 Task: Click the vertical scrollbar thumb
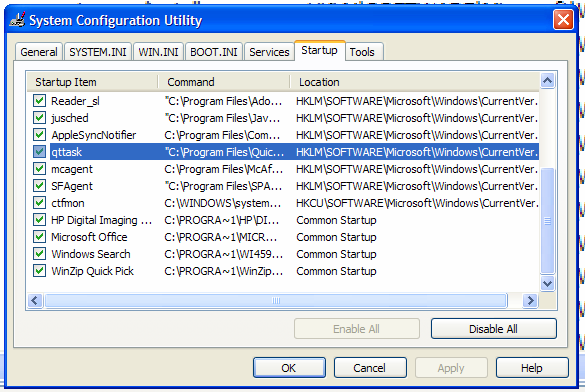click(x=547, y=221)
